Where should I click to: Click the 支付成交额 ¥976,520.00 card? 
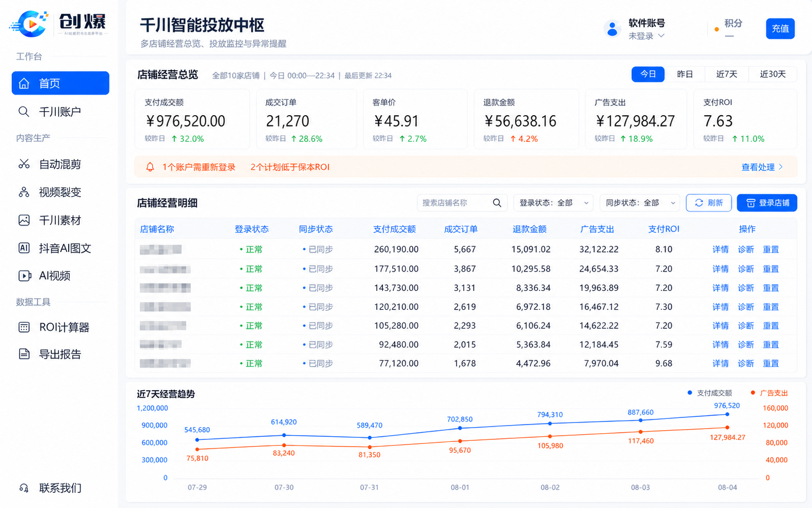(x=192, y=119)
